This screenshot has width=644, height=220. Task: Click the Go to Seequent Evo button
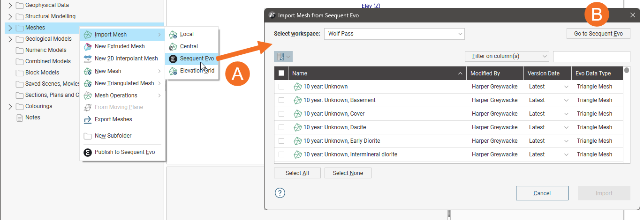coord(599,34)
